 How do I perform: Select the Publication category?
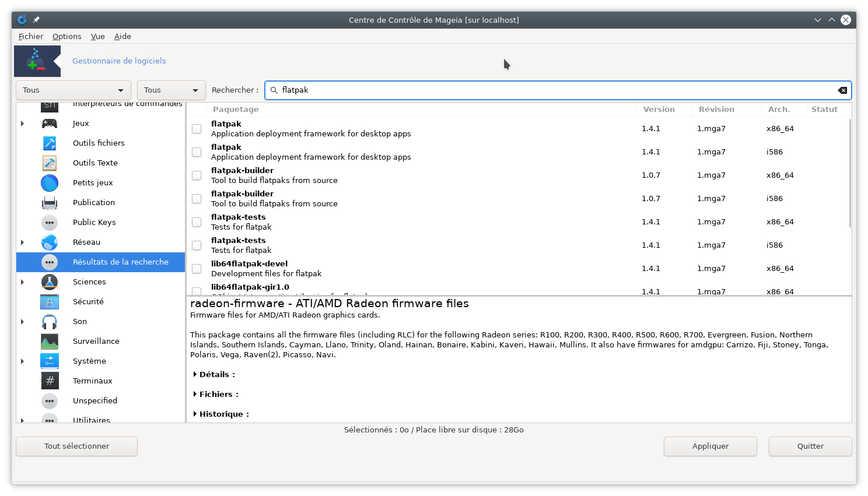point(100,203)
